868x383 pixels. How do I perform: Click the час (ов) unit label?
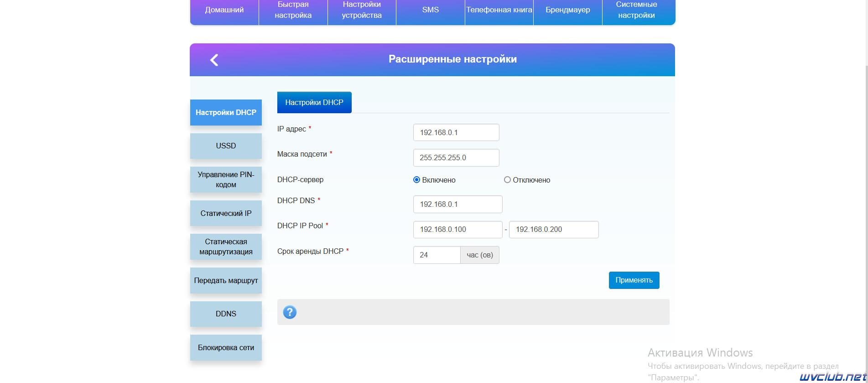click(480, 255)
